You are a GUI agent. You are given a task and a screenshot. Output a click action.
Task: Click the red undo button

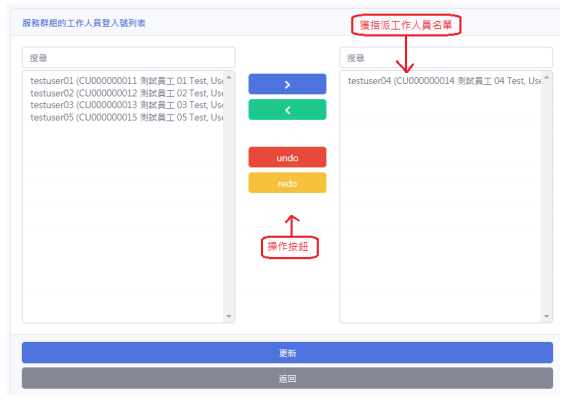coord(287,157)
